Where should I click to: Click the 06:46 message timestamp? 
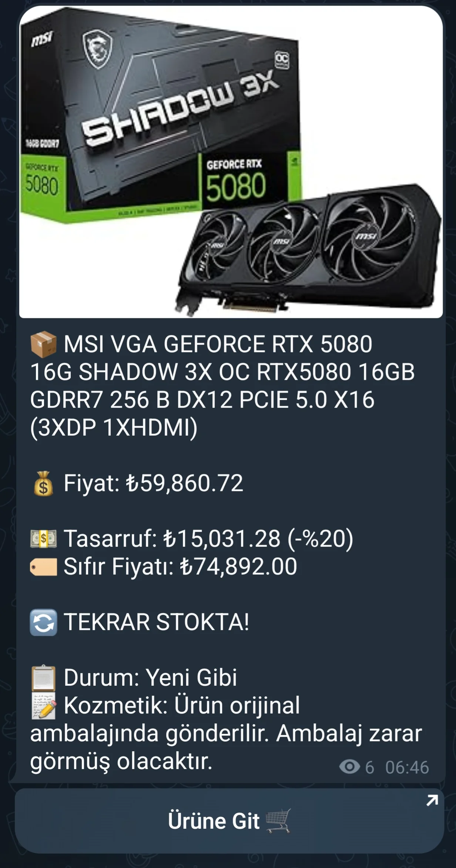(407, 767)
